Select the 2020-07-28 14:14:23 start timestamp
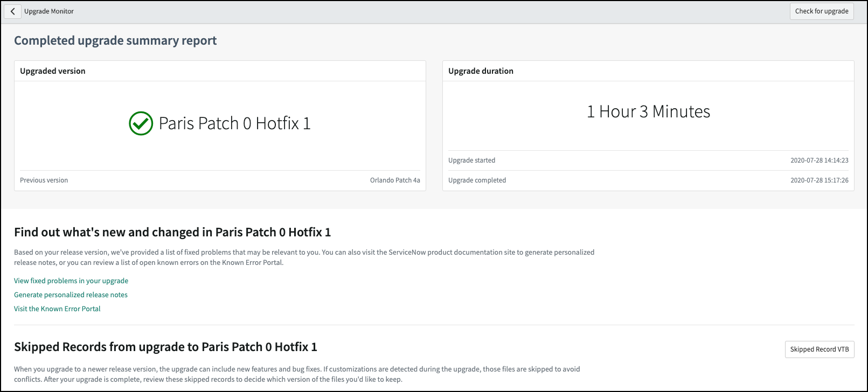 pos(820,160)
